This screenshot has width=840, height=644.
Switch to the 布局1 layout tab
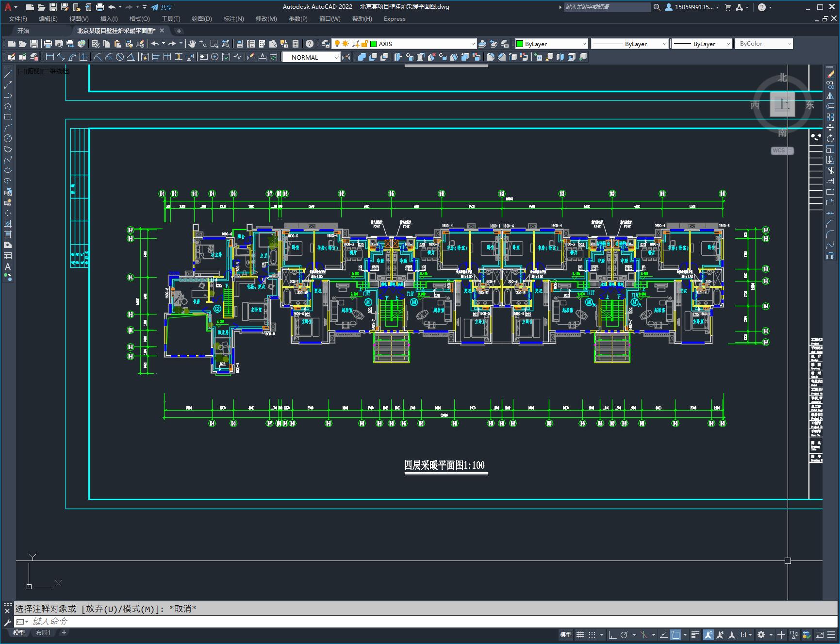(x=43, y=632)
